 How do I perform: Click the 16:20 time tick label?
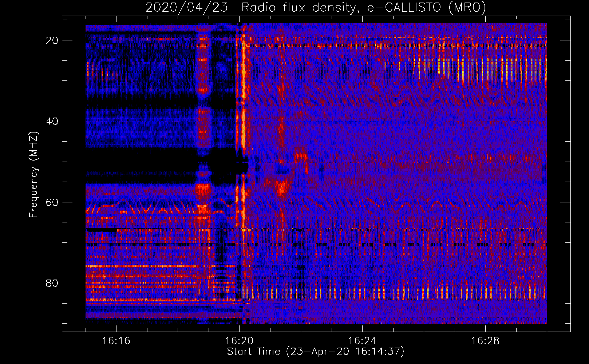point(239,341)
